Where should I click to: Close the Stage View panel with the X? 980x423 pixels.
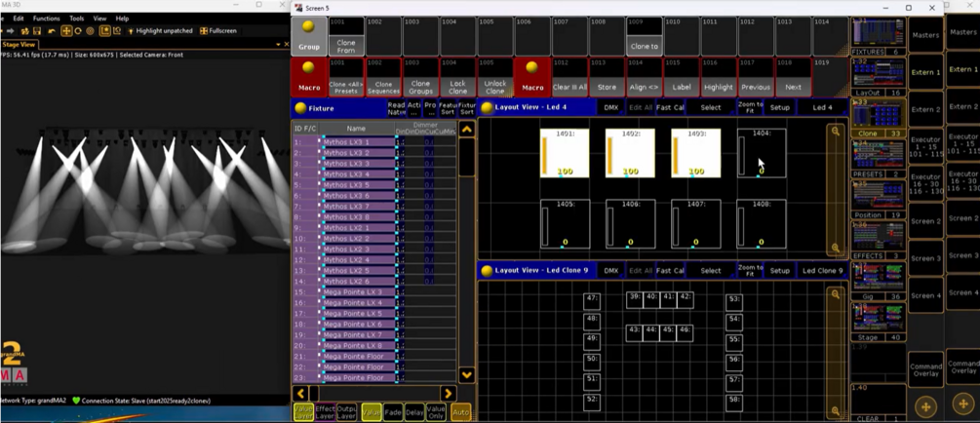[x=287, y=45]
